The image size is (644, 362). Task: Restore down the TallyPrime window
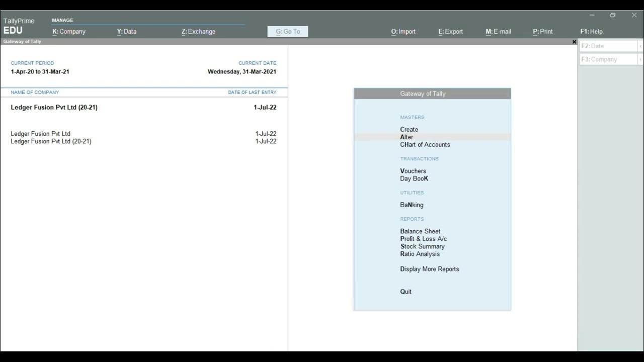click(613, 15)
